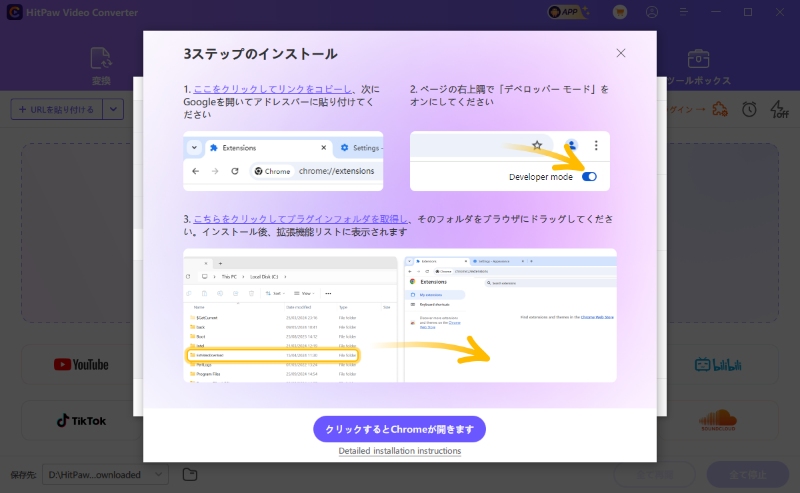Click the Developer mode illustration image

click(510, 161)
